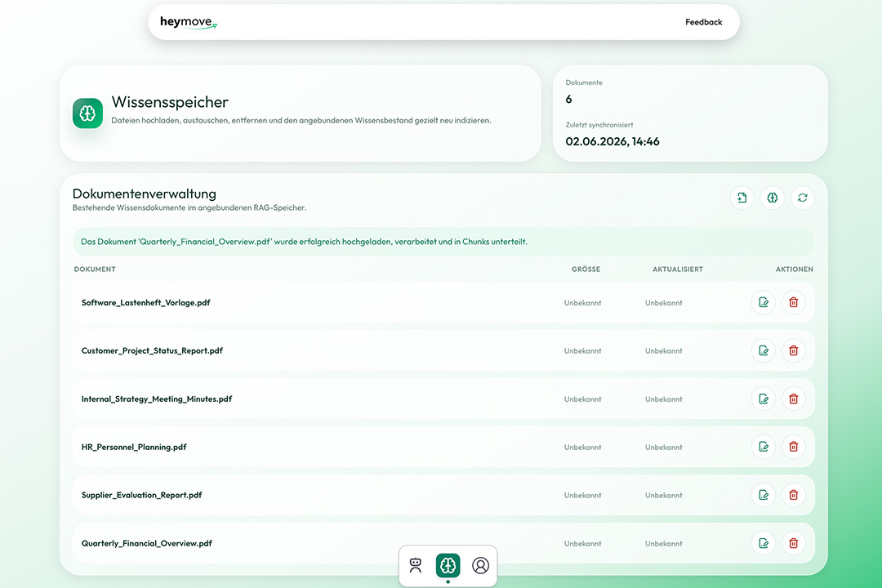Click the DOKUMENT column header

[95, 269]
